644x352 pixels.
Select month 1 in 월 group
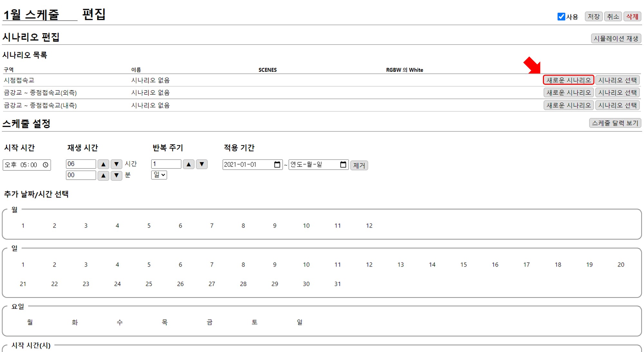tap(23, 226)
